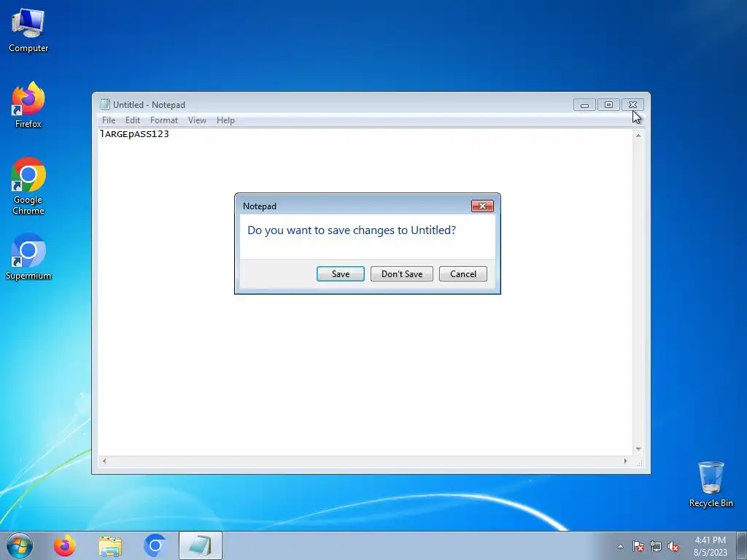
Task: Close the Notepad save dialog
Action: pyautogui.click(x=482, y=206)
